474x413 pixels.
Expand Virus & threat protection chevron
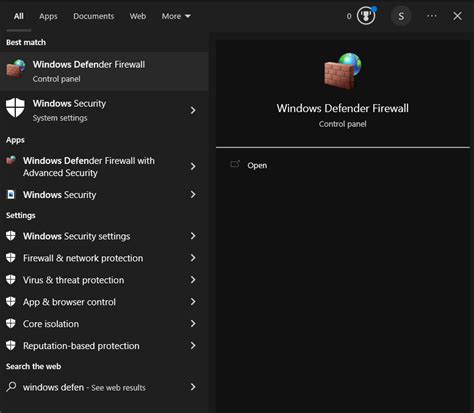pos(193,280)
